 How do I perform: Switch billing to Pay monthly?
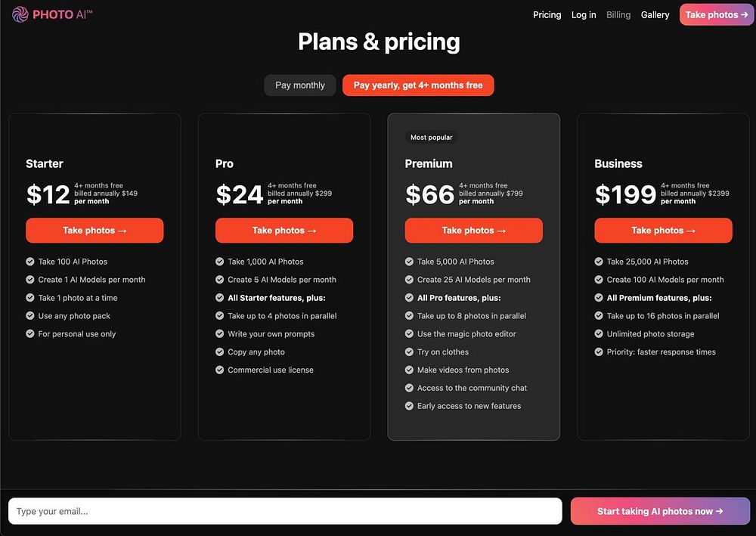click(299, 85)
